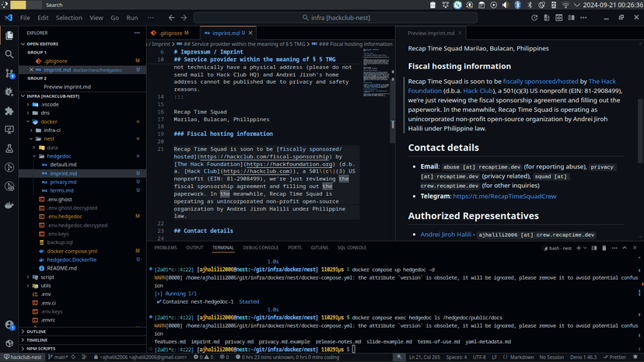Collapse the docker folder in explorer
This screenshot has height=362, width=644.
[x=50, y=121]
